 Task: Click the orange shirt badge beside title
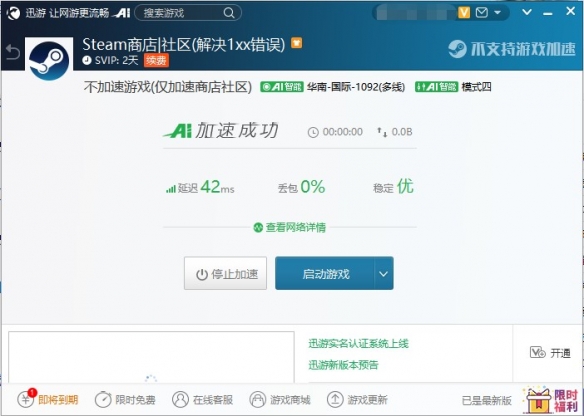coord(296,43)
